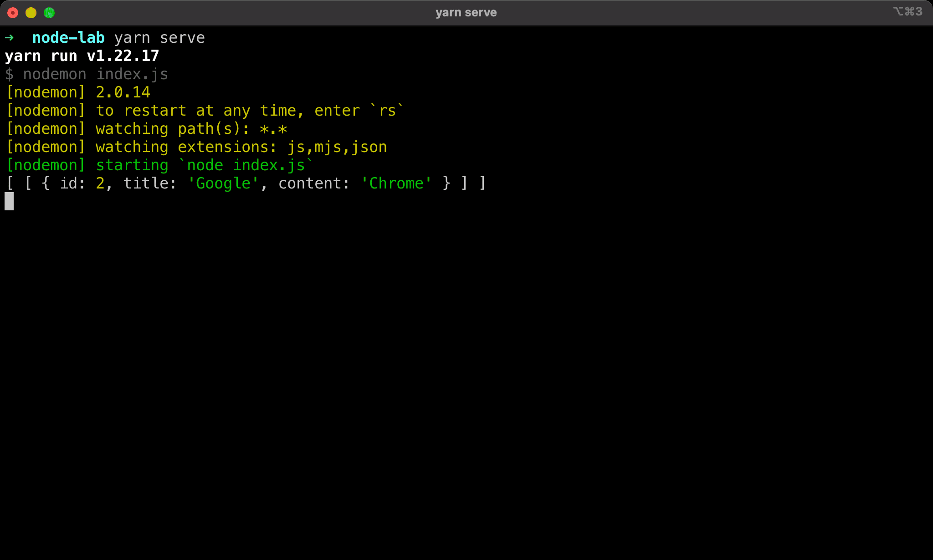
Task: Click the 'to restart at any time' line
Action: point(205,110)
